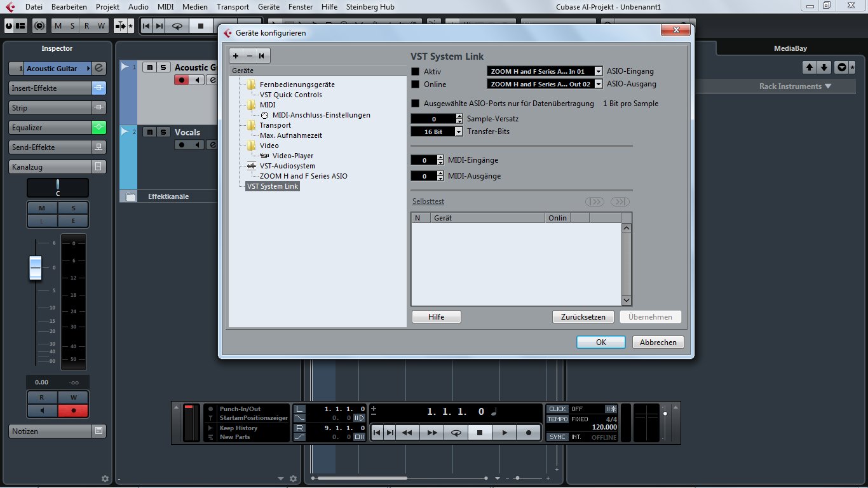Click the Zurücksetzen button
Screen dimensions: 868x488
(583, 316)
